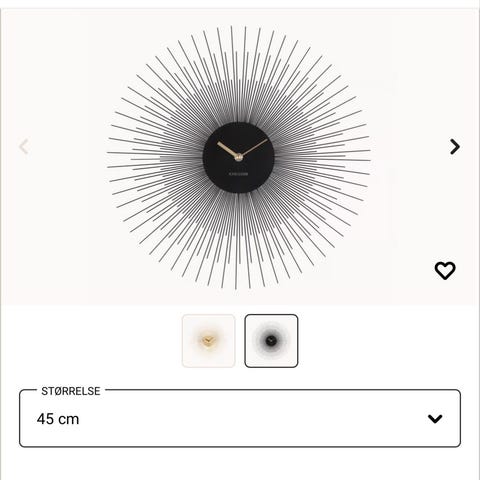Go to the next product image arrow
Image resolution: width=480 pixels, height=480 pixels.
pos(455,147)
